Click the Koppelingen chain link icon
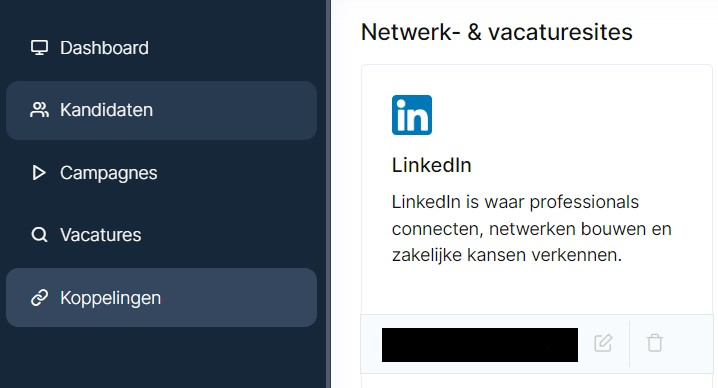718x388 pixels. pyautogui.click(x=39, y=298)
